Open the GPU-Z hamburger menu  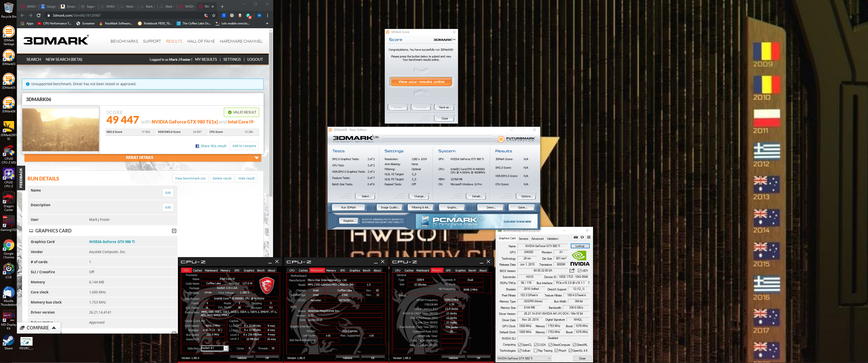pyautogui.click(x=589, y=237)
